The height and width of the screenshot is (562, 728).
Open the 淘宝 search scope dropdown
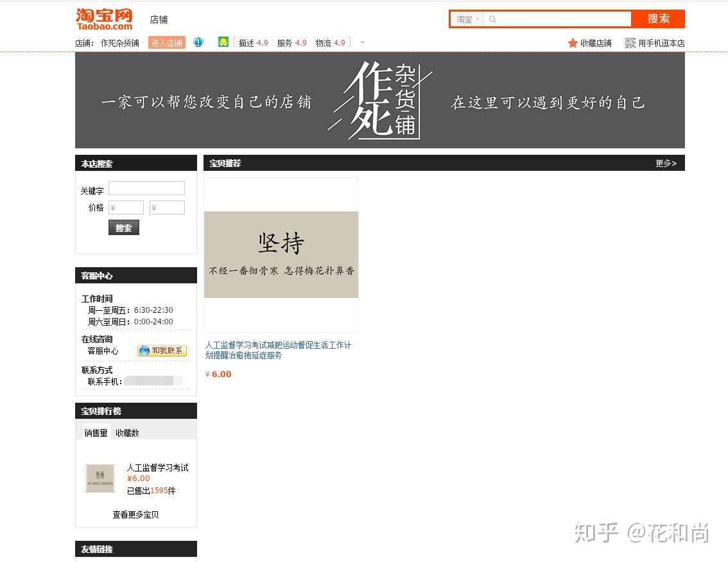467,19
